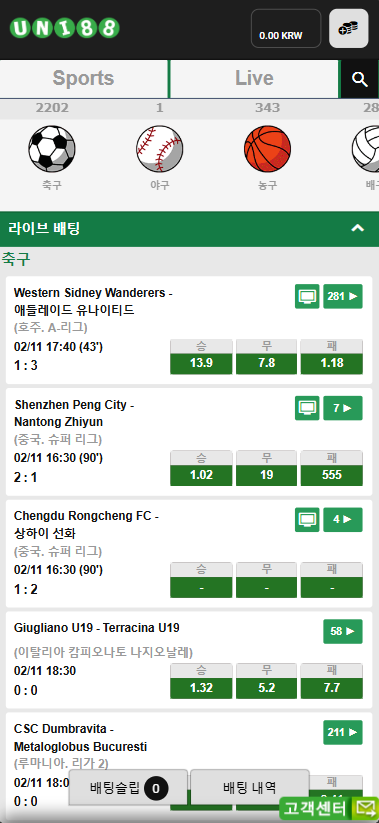The width and height of the screenshot is (379, 823).
Task: Open live stream icon for Western Sidney Wanderers
Action: point(307,297)
